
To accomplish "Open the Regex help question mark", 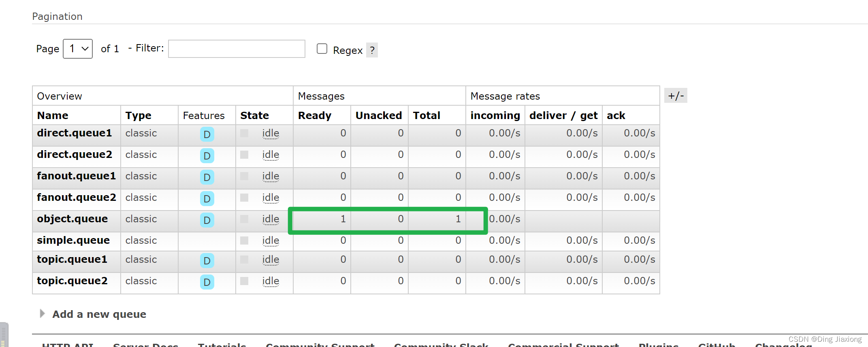I will (372, 50).
